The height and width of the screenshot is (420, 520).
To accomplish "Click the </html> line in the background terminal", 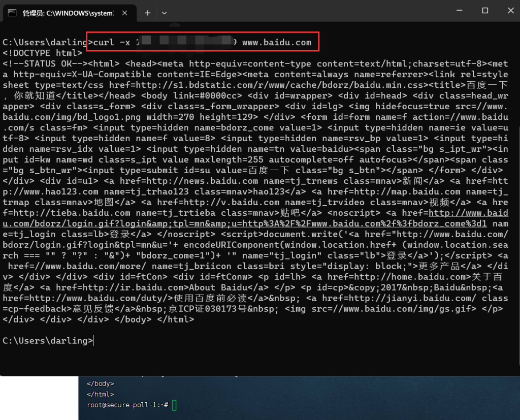I will point(101,394).
